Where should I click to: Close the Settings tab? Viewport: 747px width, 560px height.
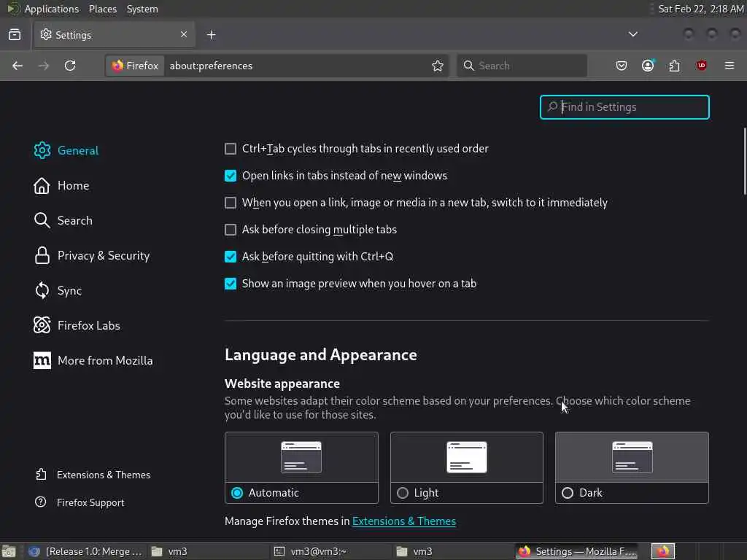tap(184, 34)
